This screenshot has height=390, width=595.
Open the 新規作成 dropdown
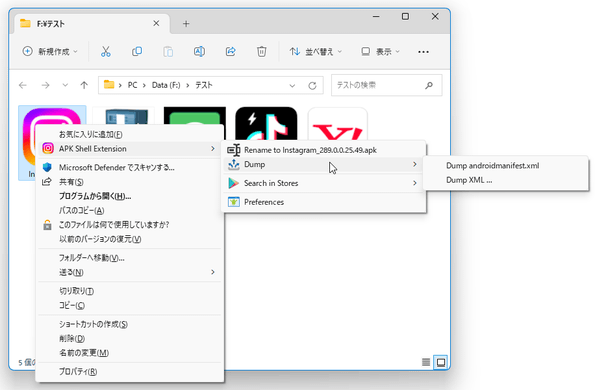[50, 52]
